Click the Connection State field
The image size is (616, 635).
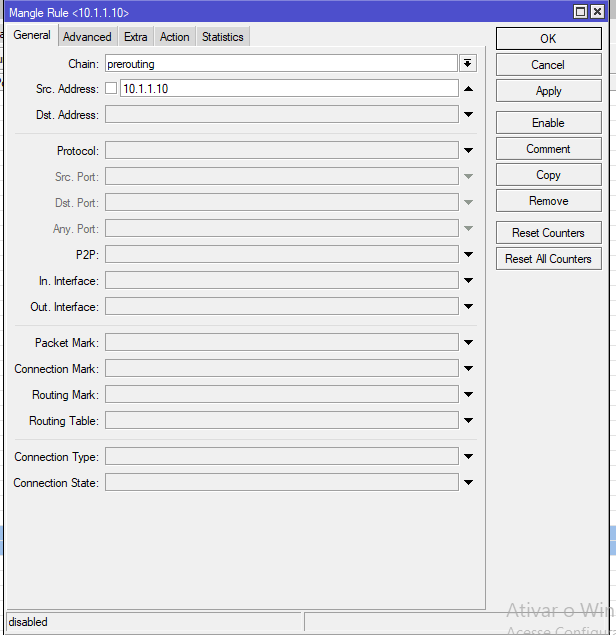pyautogui.click(x=282, y=482)
